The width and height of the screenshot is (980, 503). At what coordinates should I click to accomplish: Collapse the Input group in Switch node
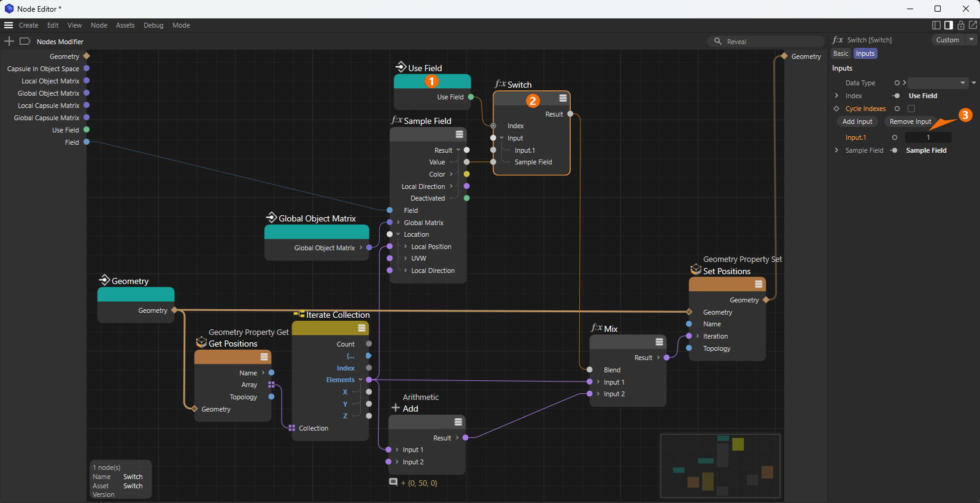click(x=502, y=138)
